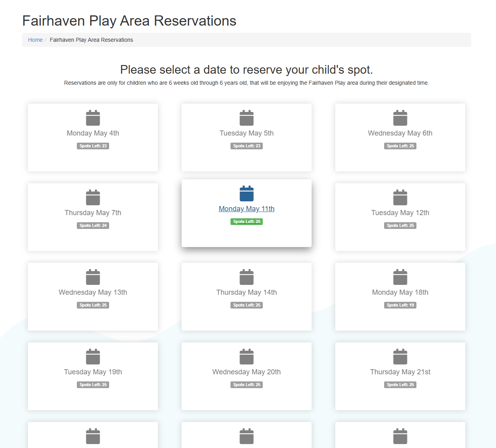Click Spots Left: 23 badge under Monday May 4th
This screenshot has height=448, width=496.
93,146
